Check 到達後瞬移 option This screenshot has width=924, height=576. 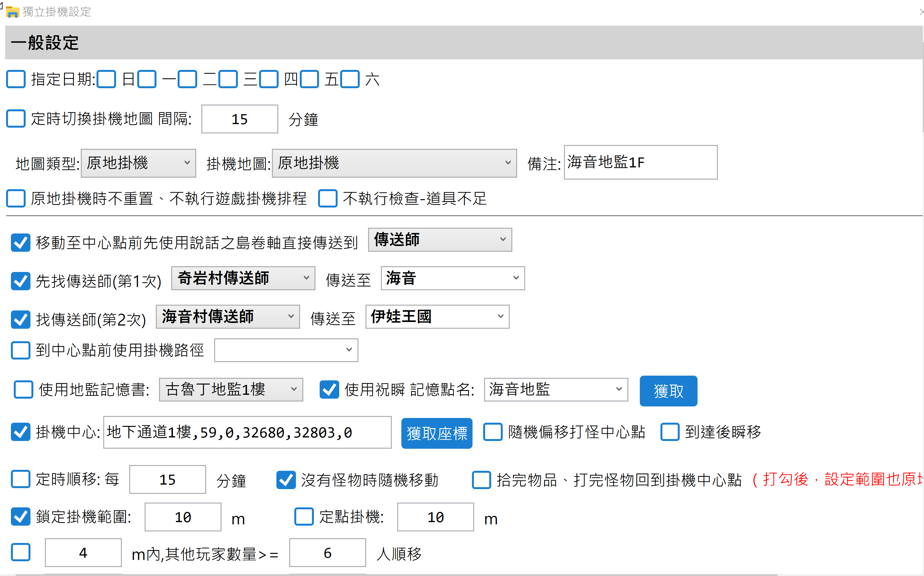[x=670, y=432]
